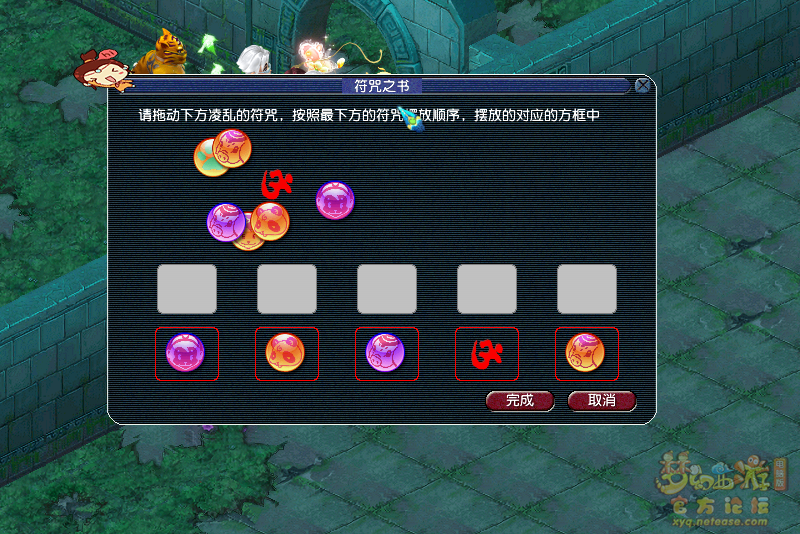Click the reference red rune symbol
Screen dimensions: 800x534
pos(487,353)
